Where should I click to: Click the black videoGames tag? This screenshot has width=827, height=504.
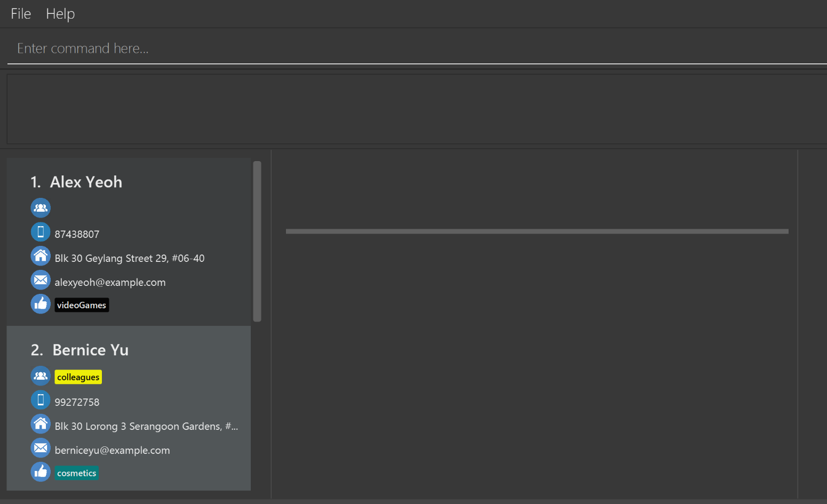coord(82,305)
